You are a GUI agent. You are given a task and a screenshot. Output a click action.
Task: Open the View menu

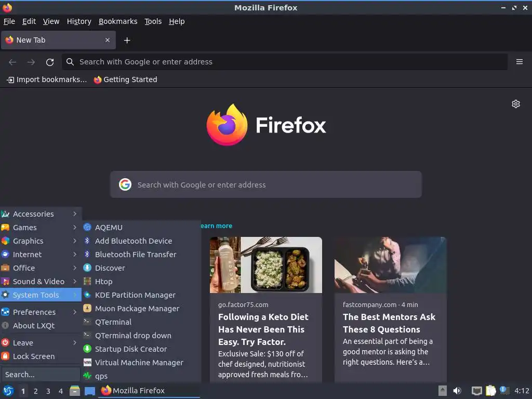(51, 21)
